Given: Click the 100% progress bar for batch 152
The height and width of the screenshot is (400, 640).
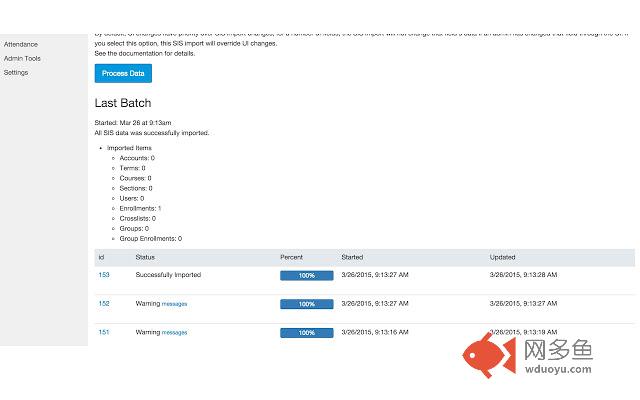Looking at the screenshot, I should coord(306,304).
